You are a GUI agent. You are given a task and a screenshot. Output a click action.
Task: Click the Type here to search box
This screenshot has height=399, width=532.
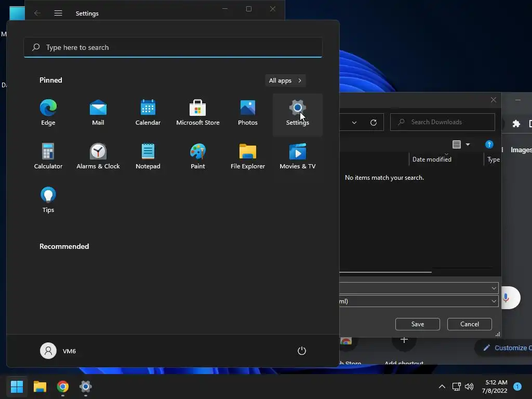(173, 47)
